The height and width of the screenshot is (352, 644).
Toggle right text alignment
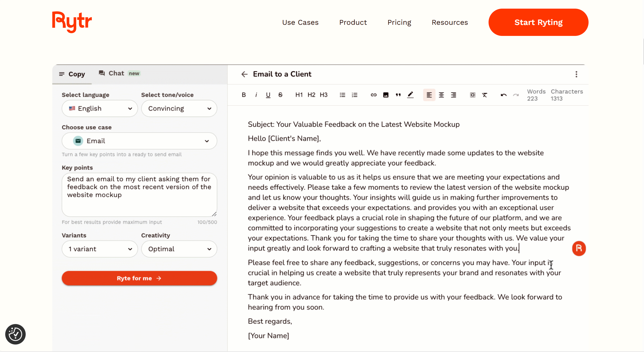pos(453,95)
